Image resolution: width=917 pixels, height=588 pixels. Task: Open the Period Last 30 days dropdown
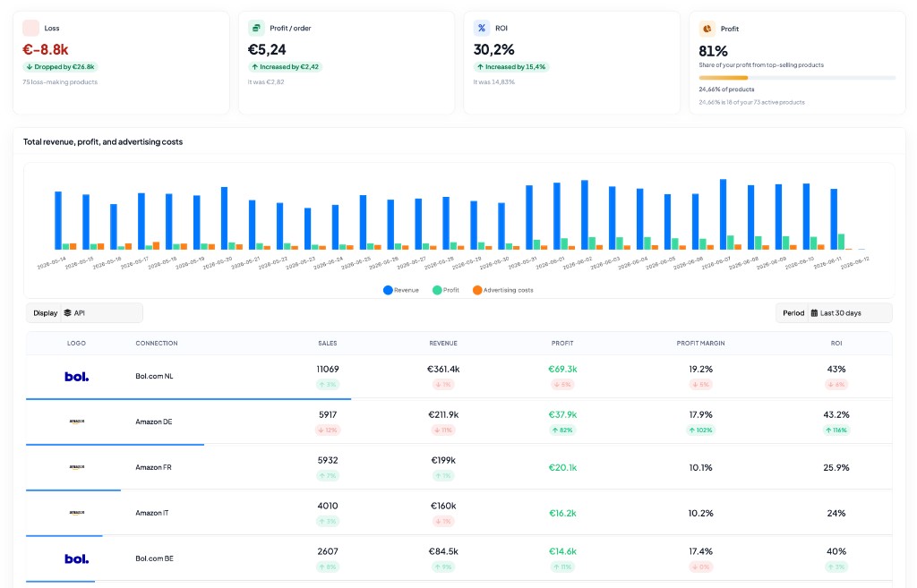tap(834, 312)
